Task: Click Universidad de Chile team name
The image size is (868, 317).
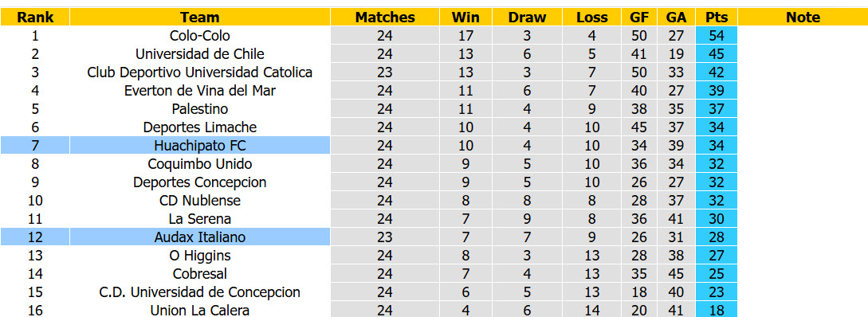Action: coord(200,53)
